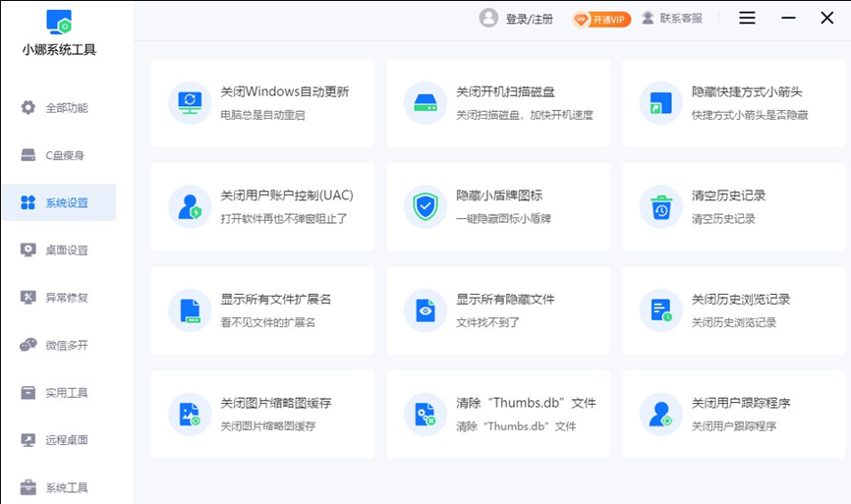Click the 关闭开机扫描磁盘 drive icon
The height and width of the screenshot is (504, 851).
(425, 102)
